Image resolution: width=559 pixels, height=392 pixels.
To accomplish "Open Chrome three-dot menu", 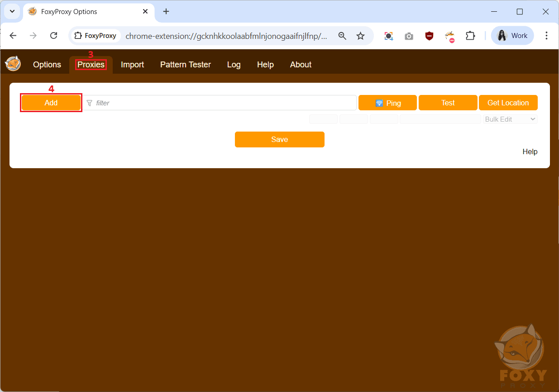I will pyautogui.click(x=546, y=36).
